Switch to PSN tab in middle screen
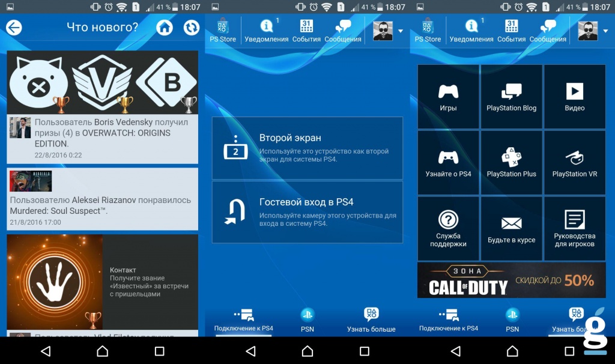 [x=307, y=320]
